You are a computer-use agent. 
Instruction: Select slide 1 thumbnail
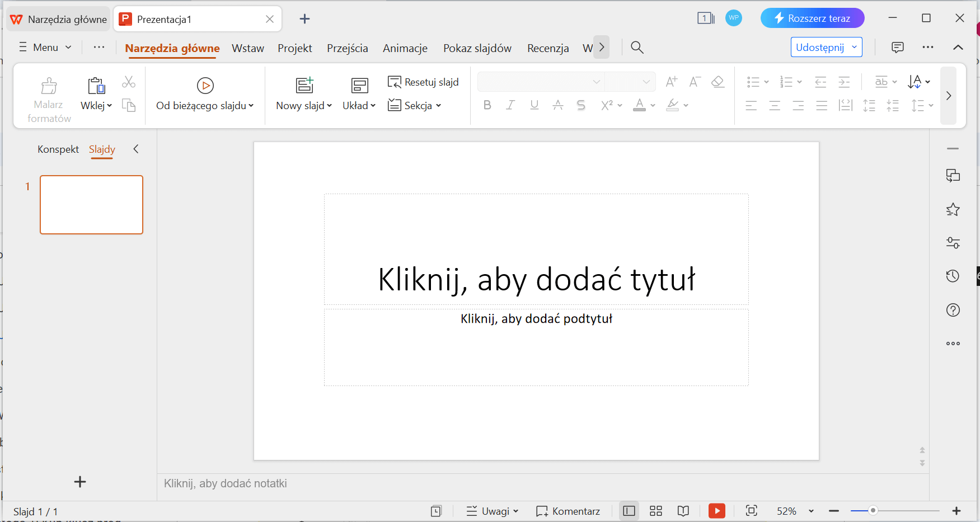pyautogui.click(x=91, y=205)
